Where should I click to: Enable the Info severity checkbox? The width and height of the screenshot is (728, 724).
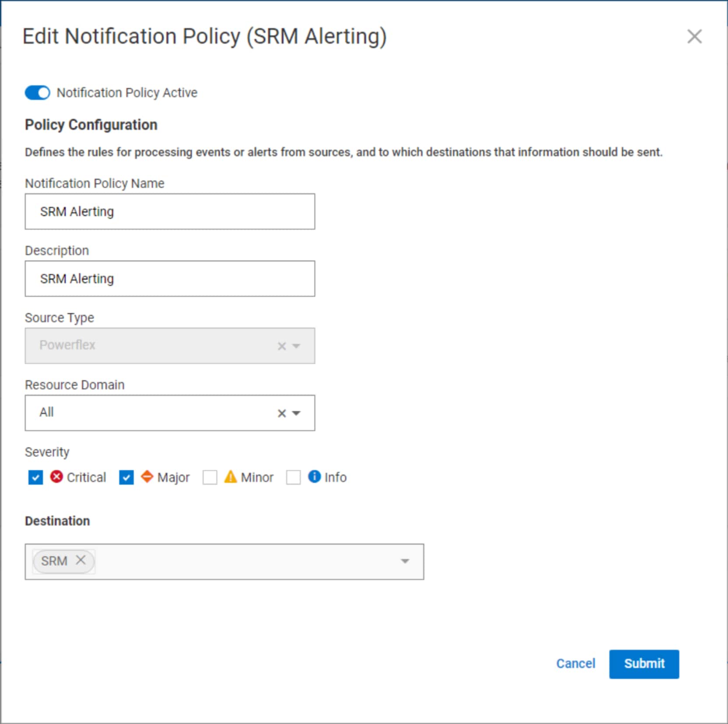(x=293, y=478)
